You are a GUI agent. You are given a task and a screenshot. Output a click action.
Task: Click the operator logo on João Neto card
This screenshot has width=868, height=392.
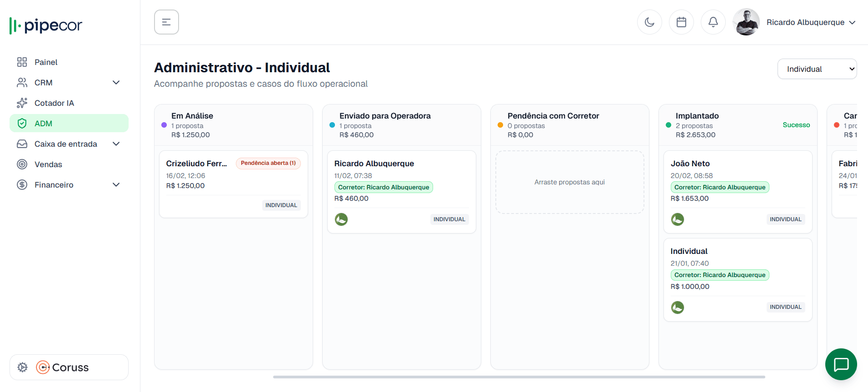[678, 219]
